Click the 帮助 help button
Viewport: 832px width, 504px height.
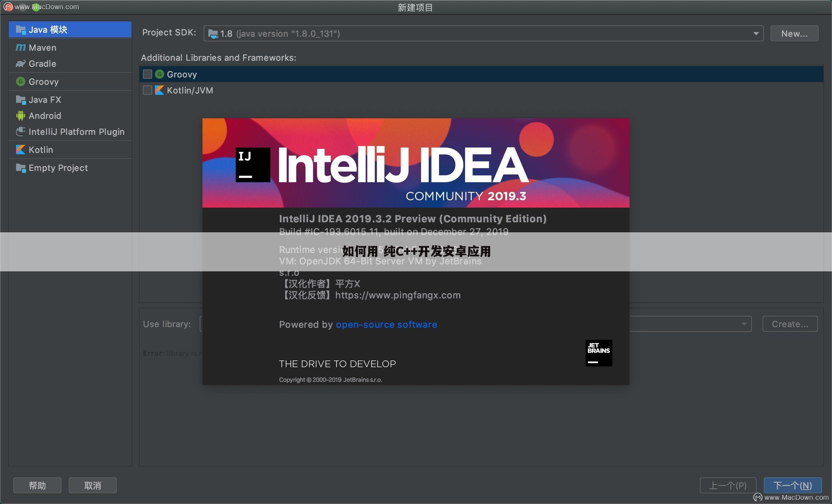coord(37,485)
